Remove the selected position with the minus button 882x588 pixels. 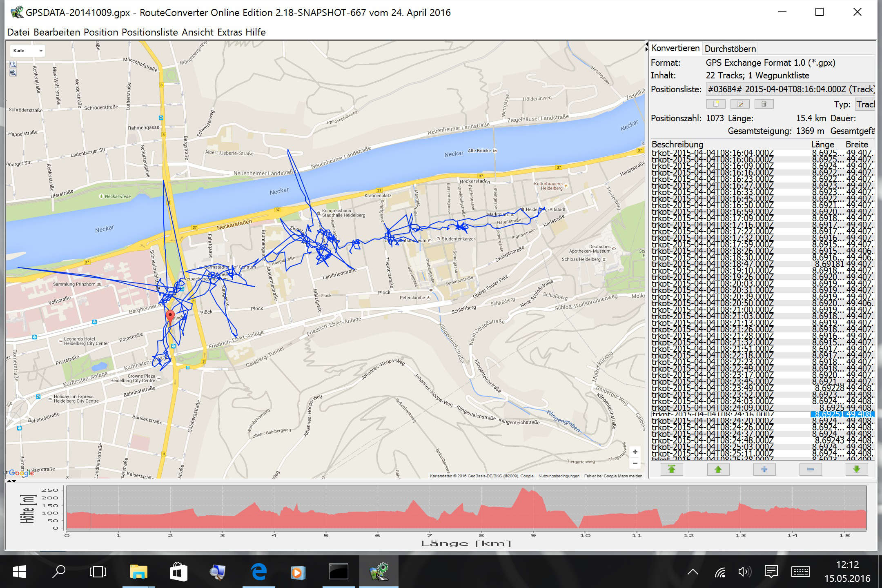coord(811,469)
